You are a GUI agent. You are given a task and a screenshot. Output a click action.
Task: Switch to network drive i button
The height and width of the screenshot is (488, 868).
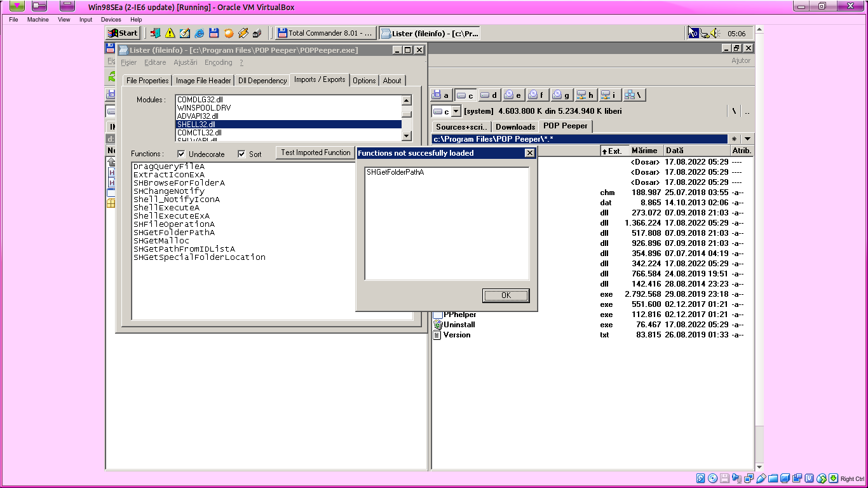tap(609, 95)
